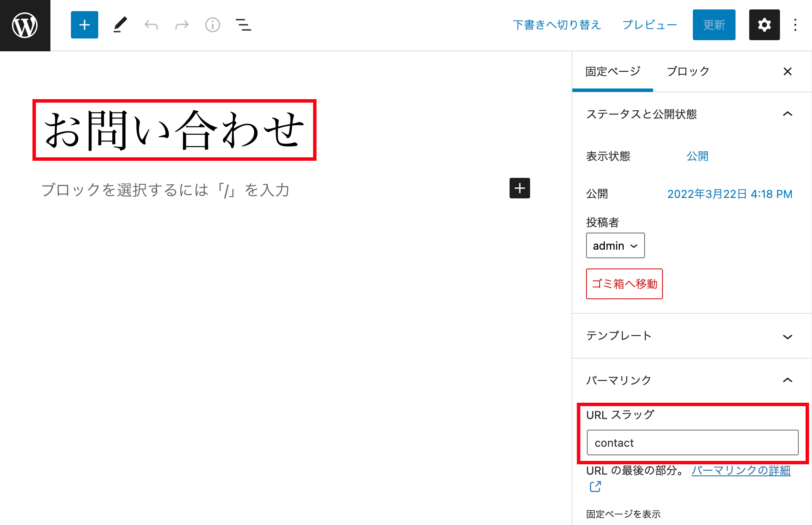
Task: Open the パーマリンクの詳細 link
Action: pyautogui.click(x=741, y=470)
